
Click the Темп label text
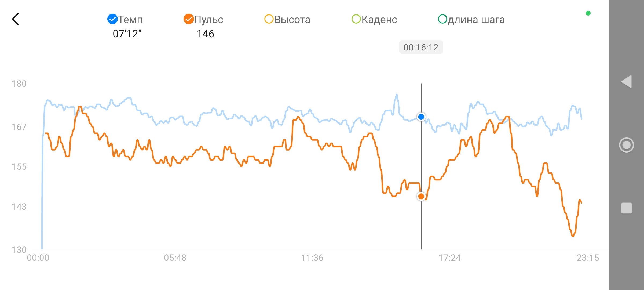(130, 20)
